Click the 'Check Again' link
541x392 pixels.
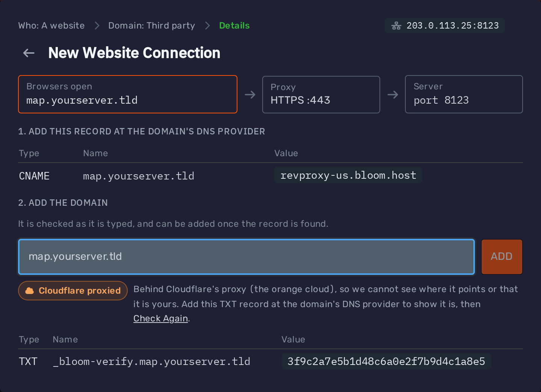tap(161, 318)
